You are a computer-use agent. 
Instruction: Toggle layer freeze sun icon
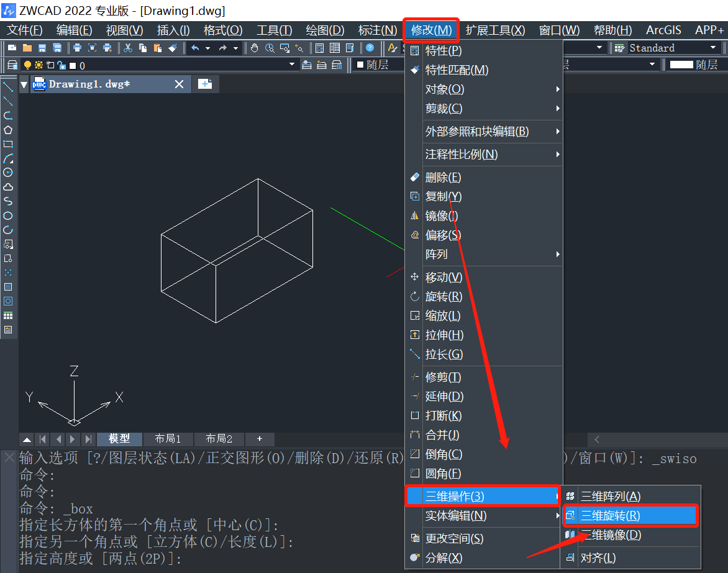tap(39, 65)
